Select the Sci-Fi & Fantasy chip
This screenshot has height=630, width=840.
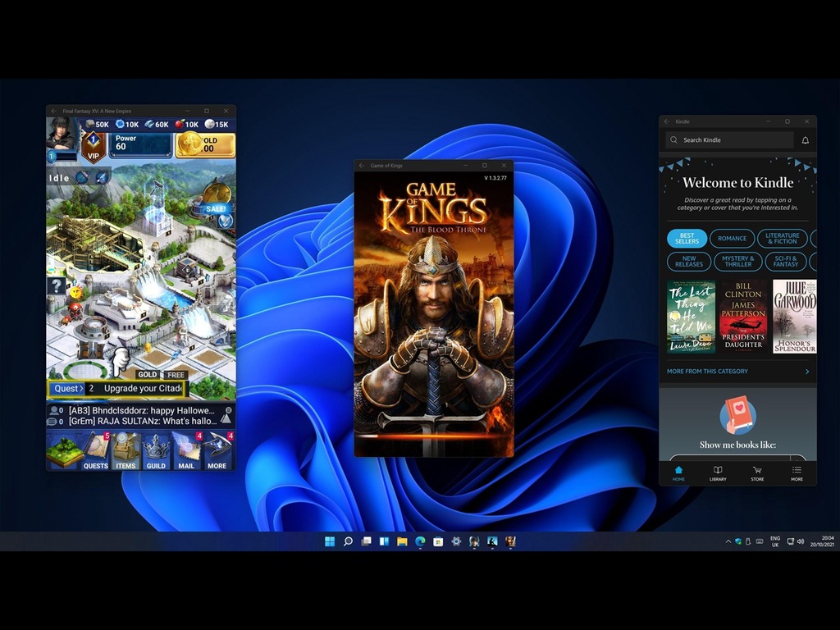(x=785, y=262)
